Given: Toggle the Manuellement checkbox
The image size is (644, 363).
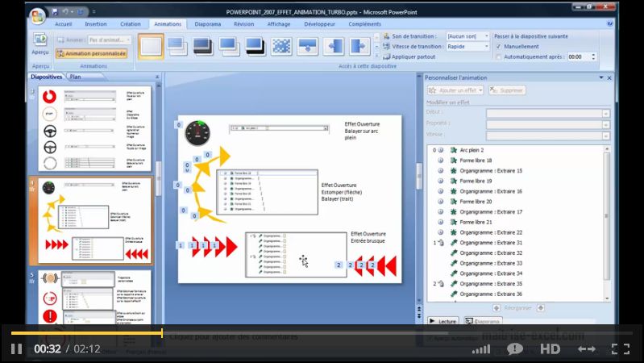Looking at the screenshot, I should [x=499, y=47].
